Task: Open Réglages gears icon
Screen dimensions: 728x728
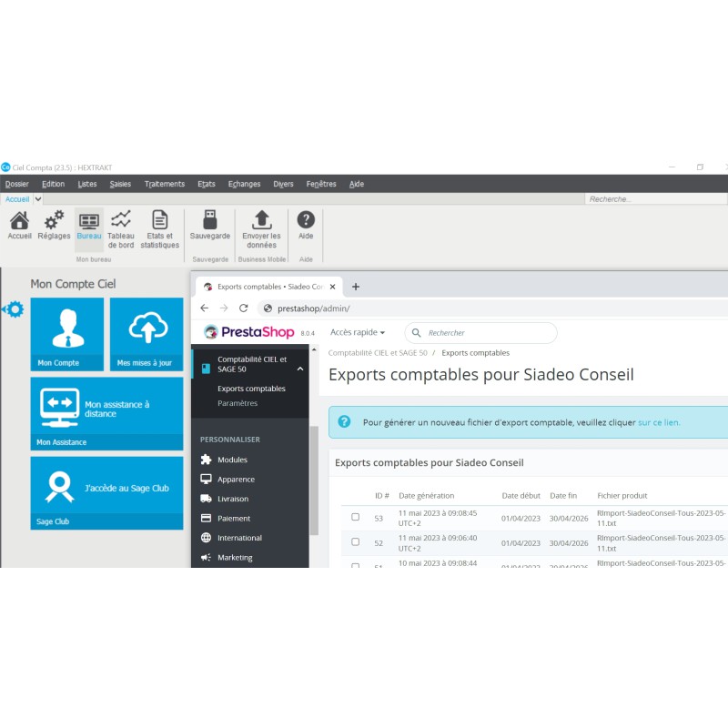Action: pos(54,220)
